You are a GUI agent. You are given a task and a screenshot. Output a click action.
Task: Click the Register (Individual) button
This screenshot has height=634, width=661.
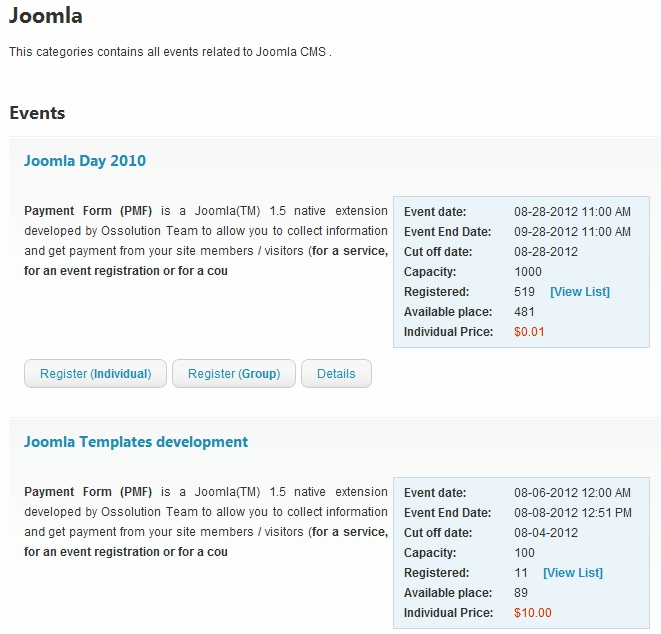pyautogui.click(x=95, y=374)
